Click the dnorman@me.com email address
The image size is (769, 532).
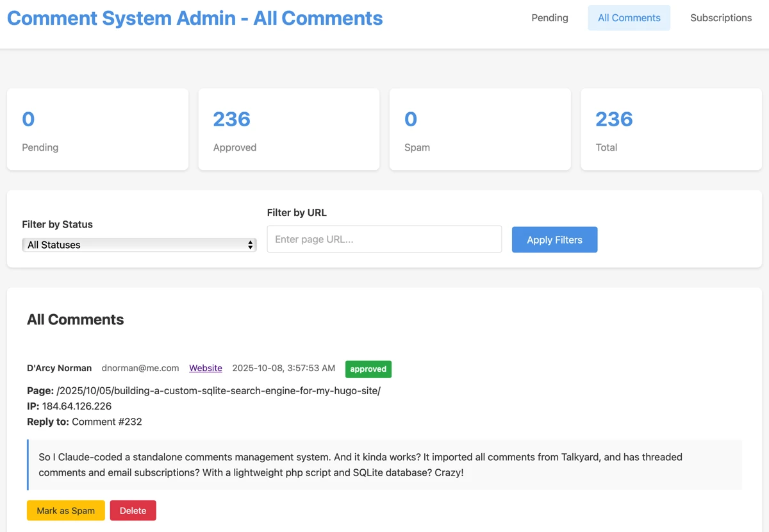pyautogui.click(x=140, y=369)
